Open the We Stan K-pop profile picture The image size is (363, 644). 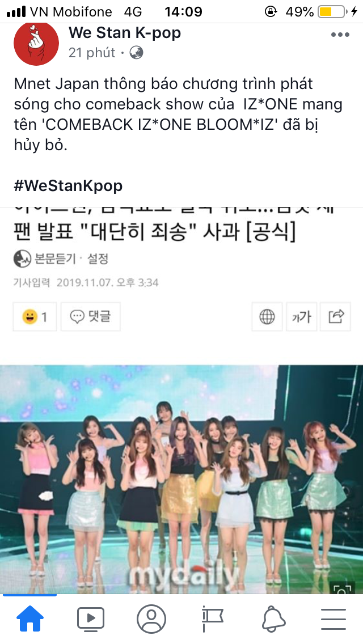(x=36, y=43)
